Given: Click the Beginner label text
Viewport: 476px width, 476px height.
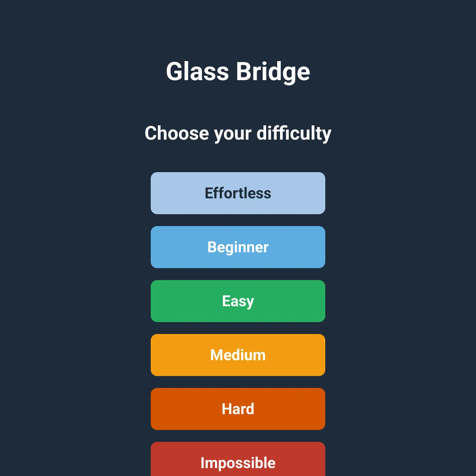Looking at the screenshot, I should click(x=238, y=248).
